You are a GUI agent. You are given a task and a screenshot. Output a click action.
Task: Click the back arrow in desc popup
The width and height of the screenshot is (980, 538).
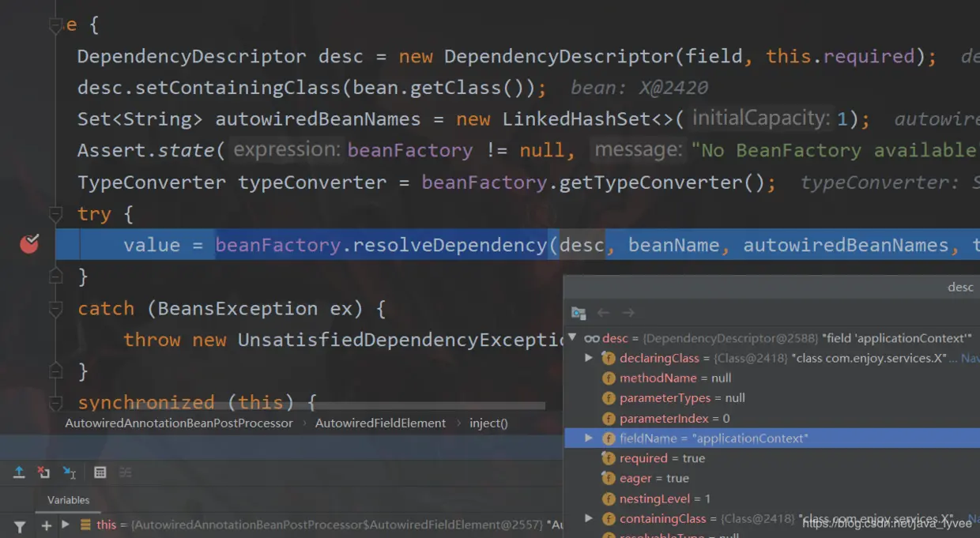[603, 313]
